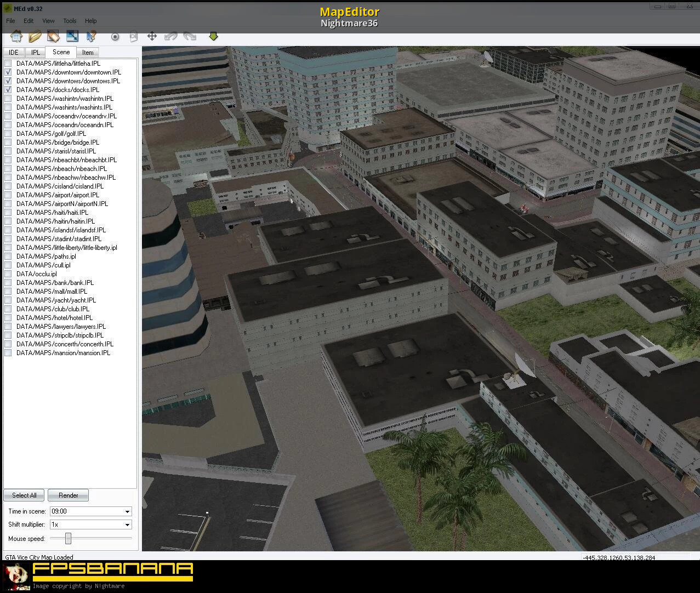Open the View menu

[48, 21]
